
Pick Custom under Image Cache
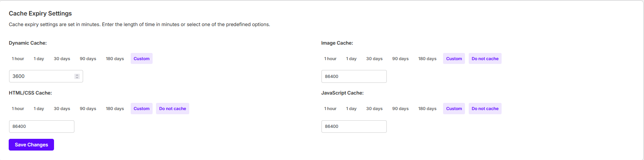pyautogui.click(x=454, y=59)
